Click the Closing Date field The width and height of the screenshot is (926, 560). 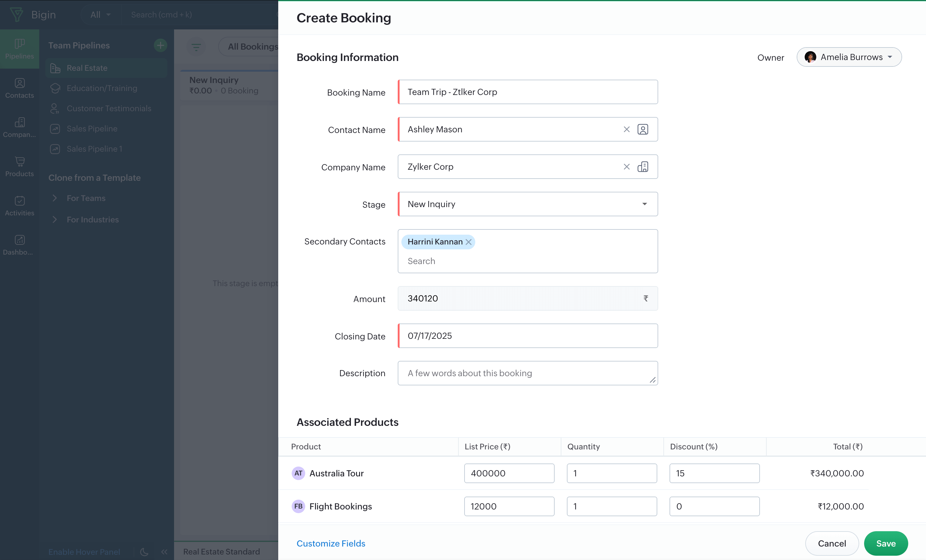point(528,336)
